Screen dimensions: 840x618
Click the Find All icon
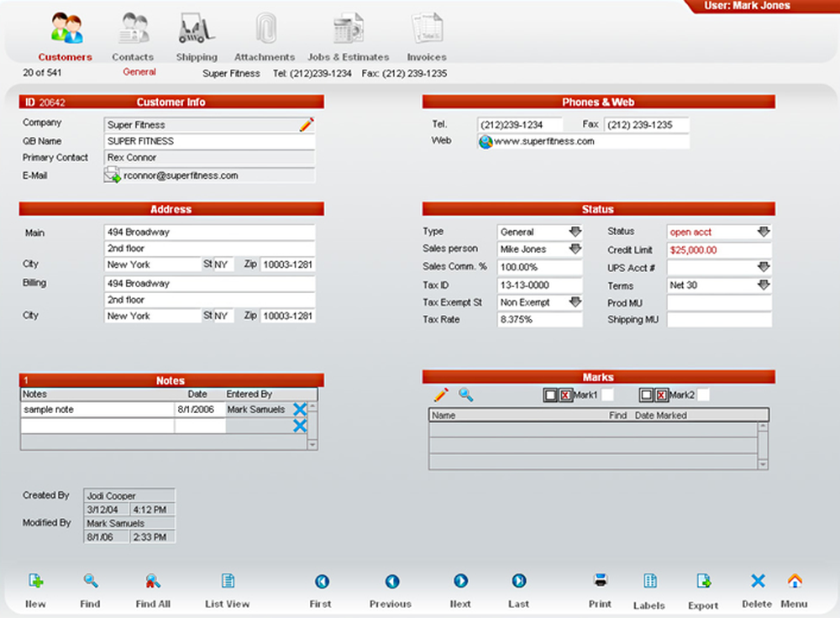[x=153, y=580]
